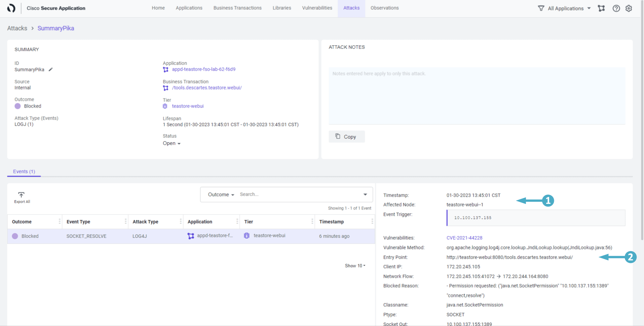Open the flow map icon in header

click(601, 8)
